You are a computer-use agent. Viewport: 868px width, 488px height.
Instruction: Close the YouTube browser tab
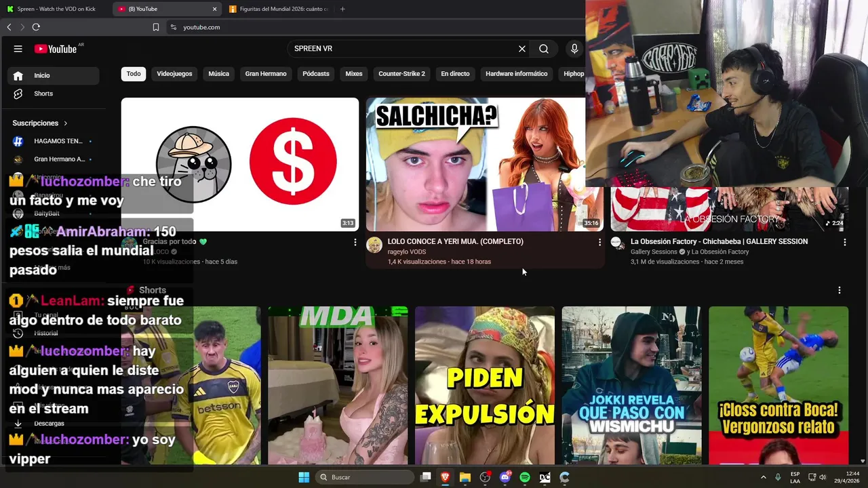click(x=215, y=9)
